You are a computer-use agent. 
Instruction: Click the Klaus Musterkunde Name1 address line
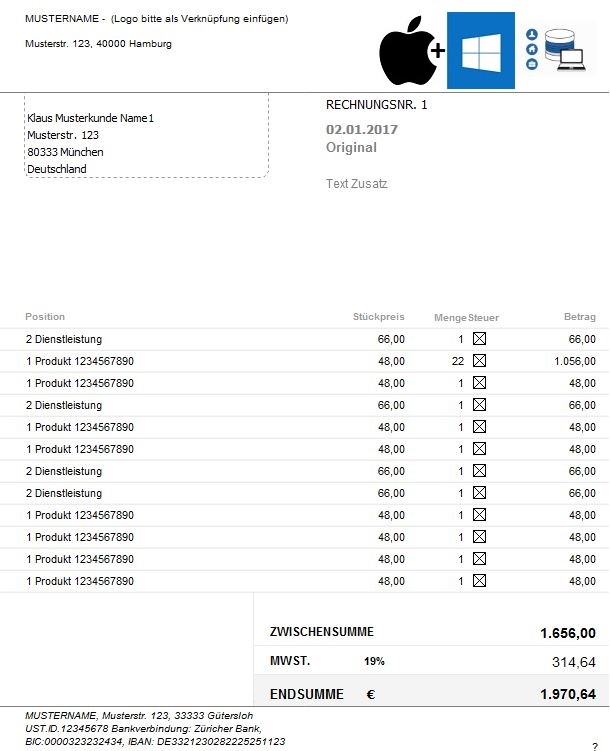tap(90, 118)
